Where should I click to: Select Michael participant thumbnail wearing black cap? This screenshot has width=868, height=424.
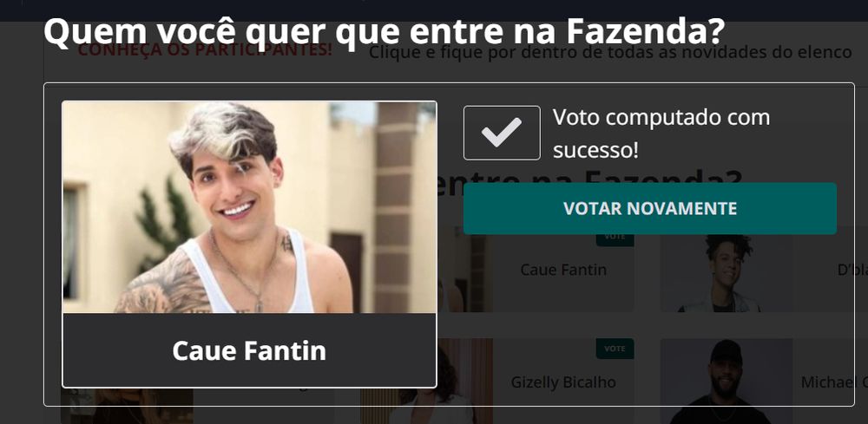tap(727, 381)
